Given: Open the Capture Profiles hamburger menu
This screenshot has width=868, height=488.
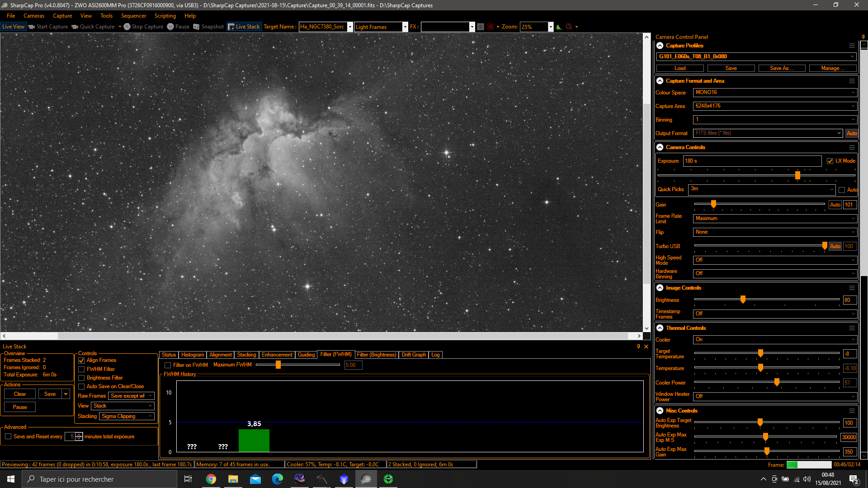Looking at the screenshot, I should (852, 46).
